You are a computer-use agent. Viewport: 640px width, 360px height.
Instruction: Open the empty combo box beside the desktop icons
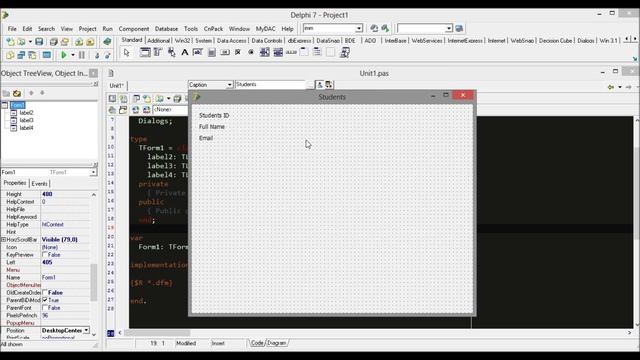(424, 28)
